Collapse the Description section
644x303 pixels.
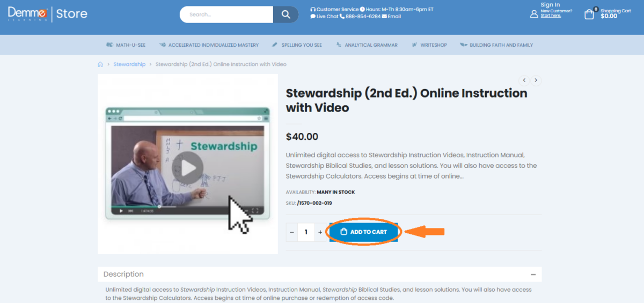[x=533, y=274]
